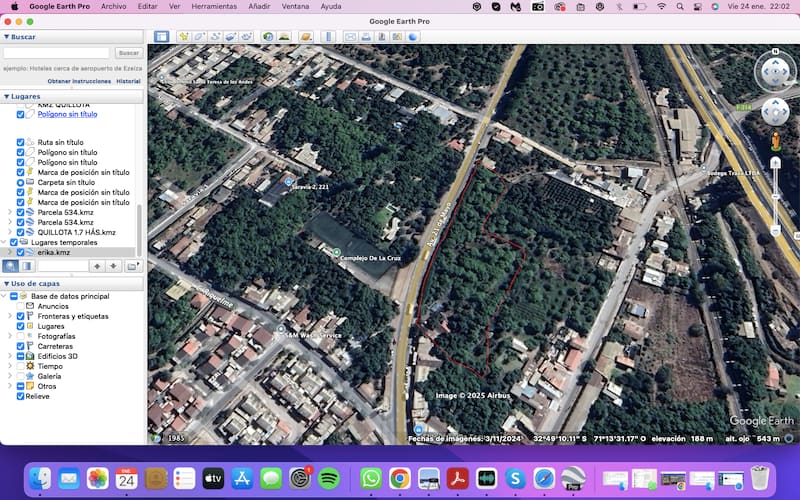
Task: Open the Archivo menu
Action: click(113, 7)
